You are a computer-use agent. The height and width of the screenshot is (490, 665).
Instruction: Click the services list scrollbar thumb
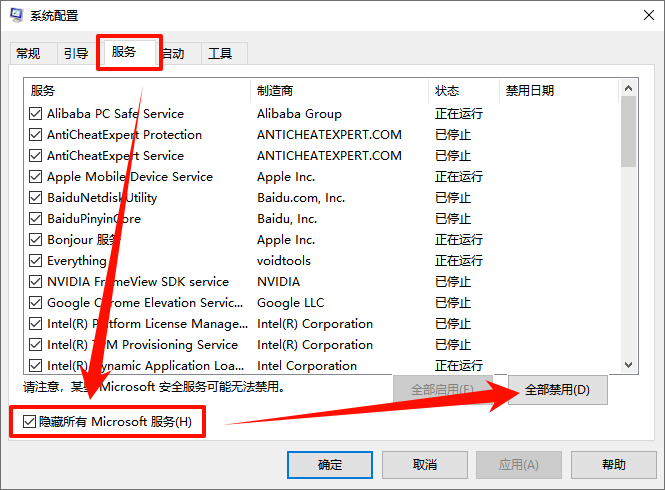tap(629, 132)
